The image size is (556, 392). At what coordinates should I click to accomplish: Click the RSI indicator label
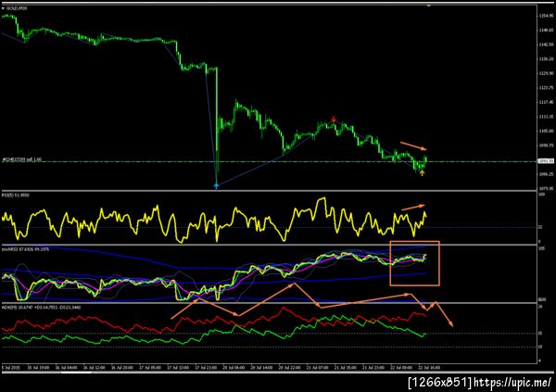tap(16, 196)
